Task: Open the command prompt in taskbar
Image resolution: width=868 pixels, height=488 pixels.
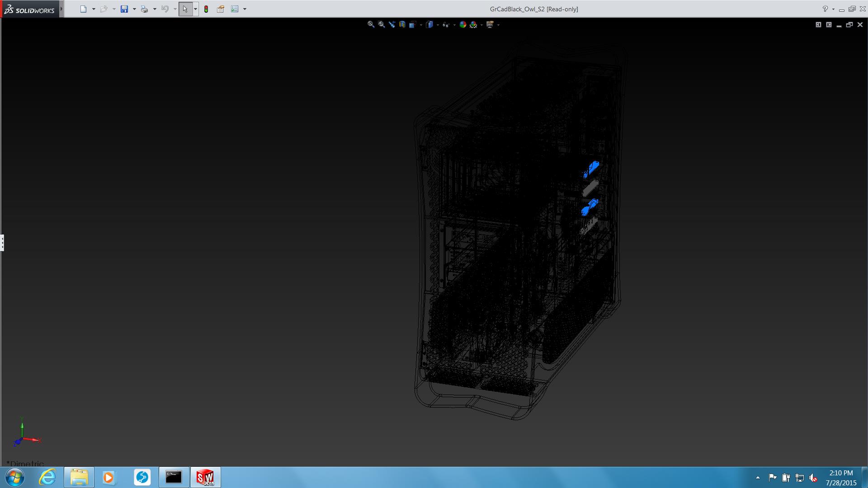Action: (174, 477)
